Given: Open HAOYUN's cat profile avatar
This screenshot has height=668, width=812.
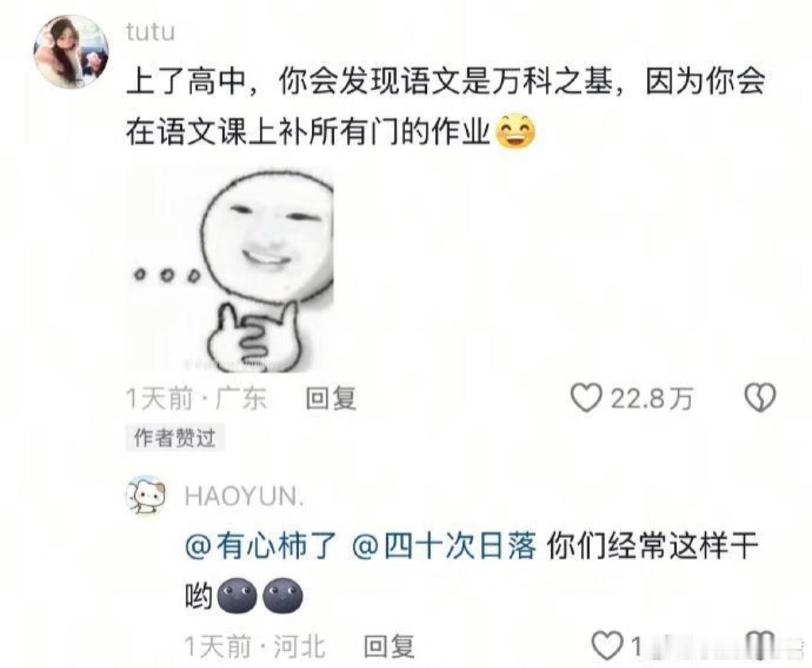Looking at the screenshot, I should tap(146, 496).
